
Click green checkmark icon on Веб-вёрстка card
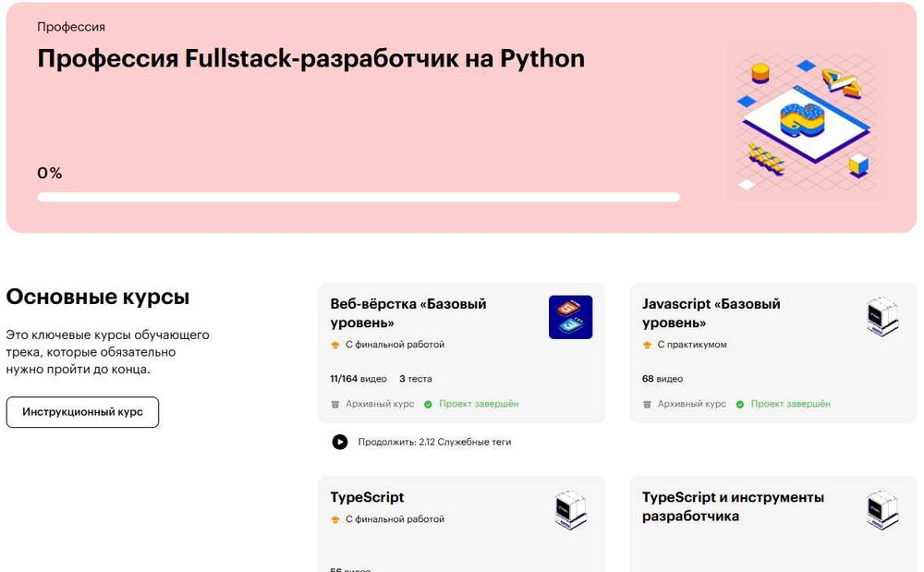coord(429,404)
